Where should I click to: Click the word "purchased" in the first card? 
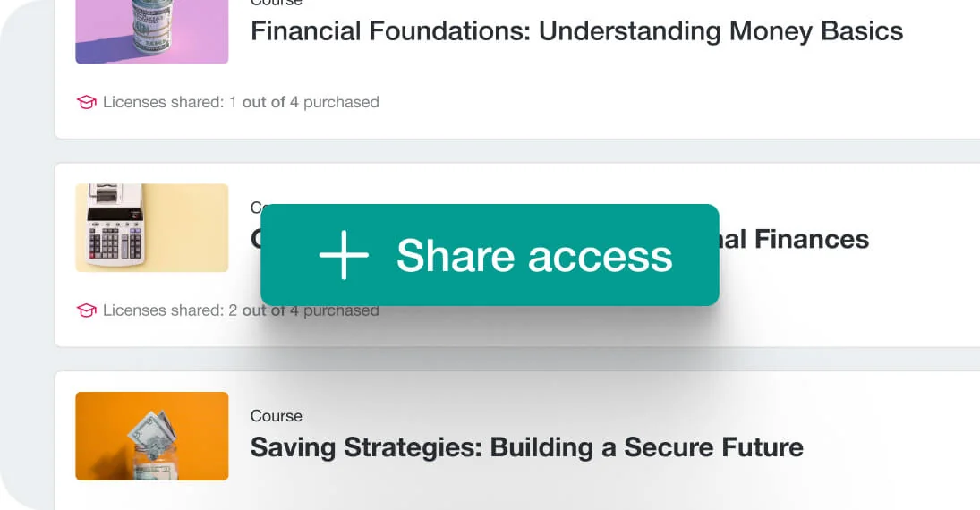[x=341, y=102]
